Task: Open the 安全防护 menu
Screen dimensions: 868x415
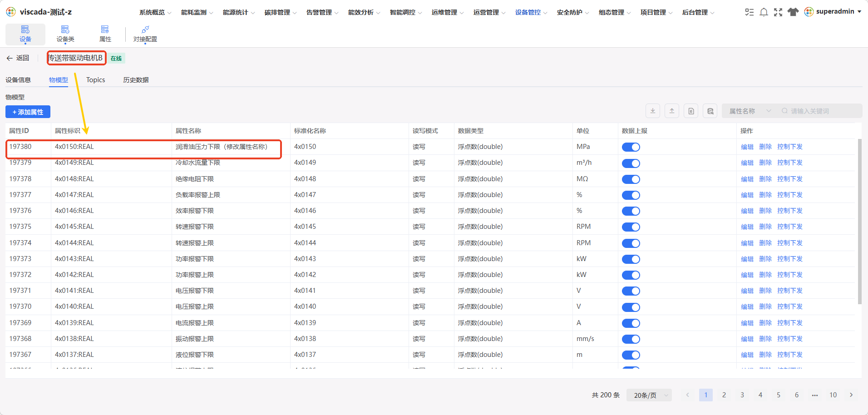Action: point(573,12)
